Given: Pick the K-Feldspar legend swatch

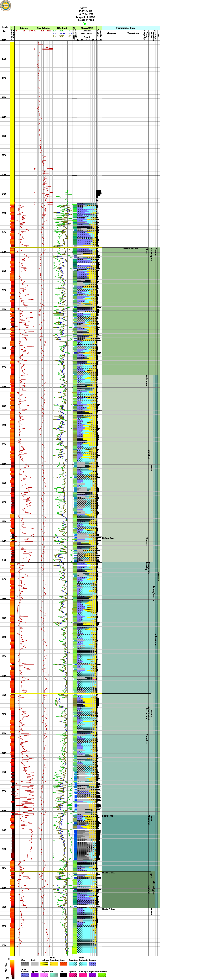Looking at the screenshot, I should 82,975.
